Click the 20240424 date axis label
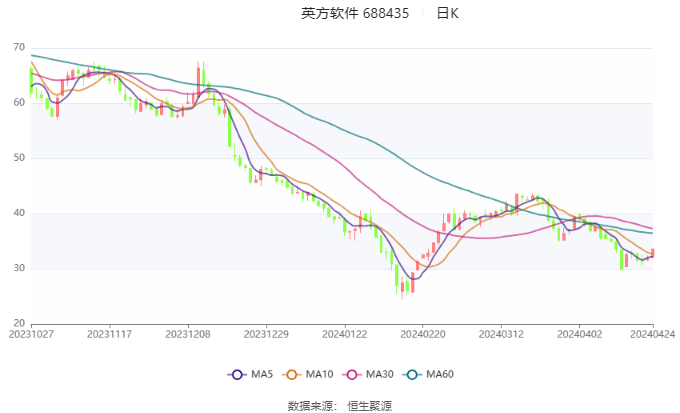This screenshot has height=413, width=680. point(653,334)
